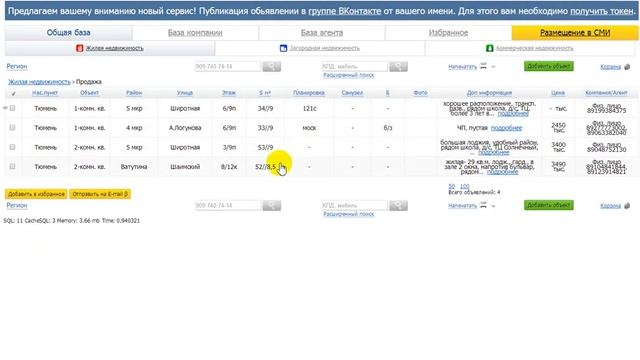The height and width of the screenshot is (360, 640).
Task: Select the Коммерческая недвижимость sub-tab
Action: (535, 48)
